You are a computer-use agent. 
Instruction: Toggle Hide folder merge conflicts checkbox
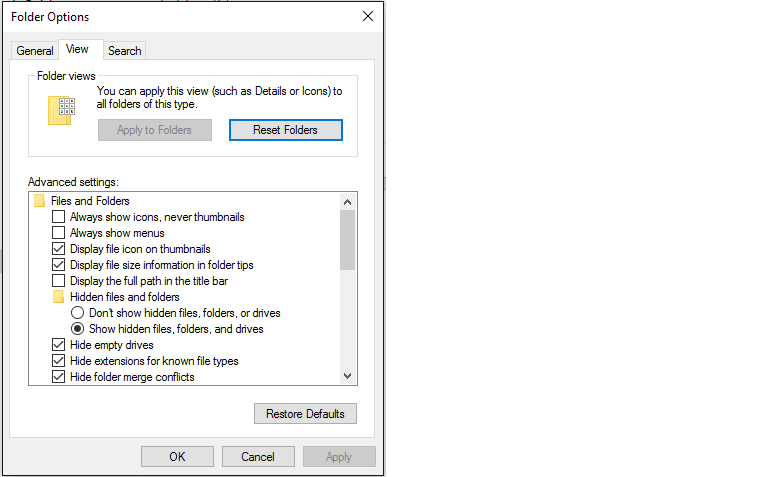(x=58, y=377)
